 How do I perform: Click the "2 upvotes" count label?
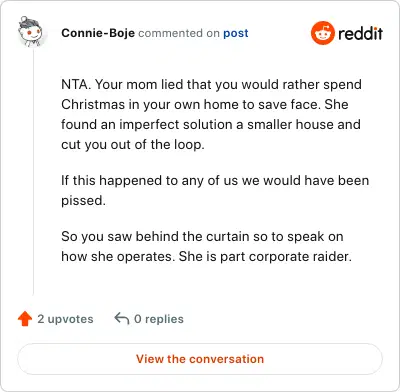click(65, 319)
